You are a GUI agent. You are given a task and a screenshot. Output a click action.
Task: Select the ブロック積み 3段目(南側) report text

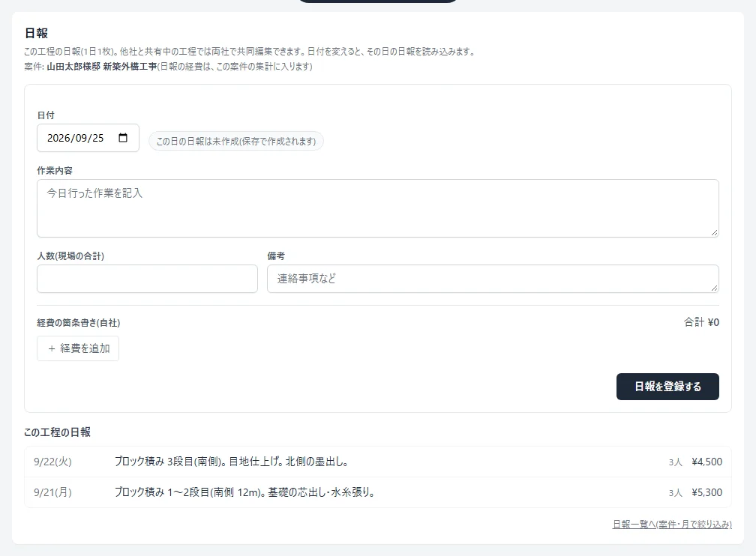pyautogui.click(x=232, y=462)
